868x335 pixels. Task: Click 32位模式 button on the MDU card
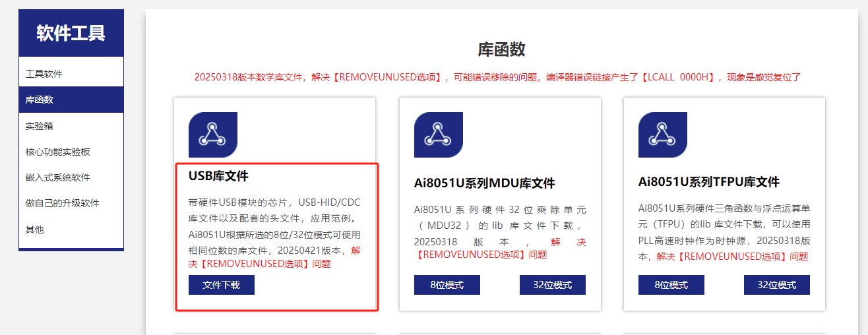(x=553, y=285)
